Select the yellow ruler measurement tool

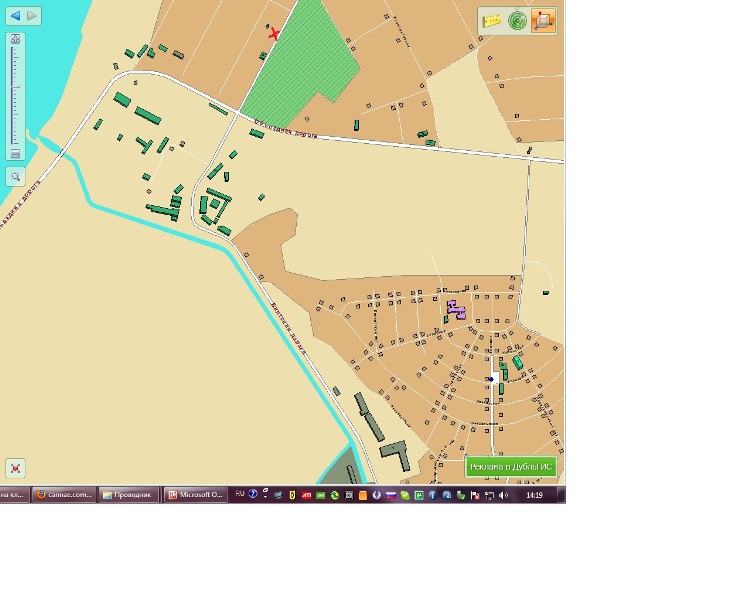pyautogui.click(x=491, y=20)
